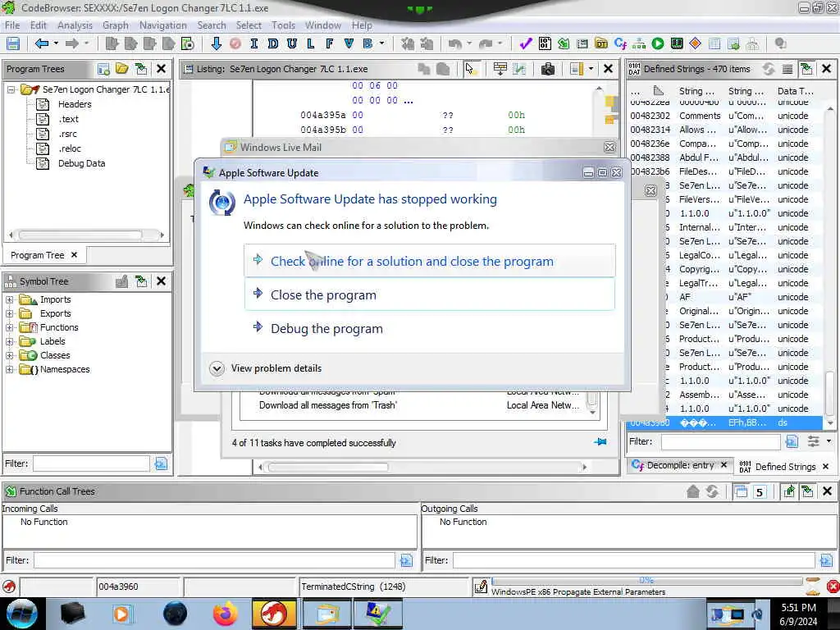Viewport: 840px width, 630px height.
Task: Expand the Functions folder in Symbol Tree
Action: click(x=10, y=327)
